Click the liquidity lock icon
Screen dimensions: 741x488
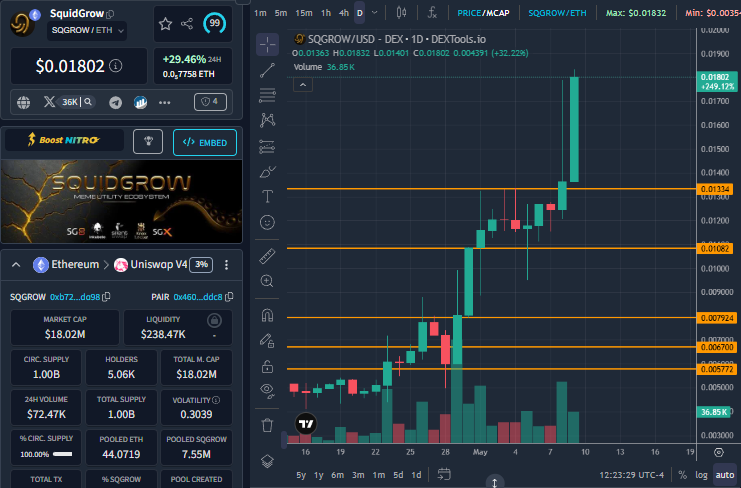(x=214, y=320)
